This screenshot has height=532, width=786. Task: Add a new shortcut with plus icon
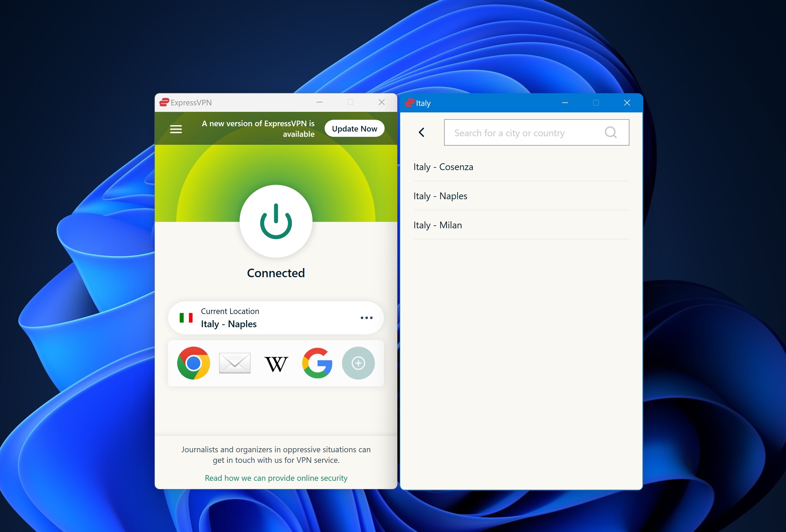click(x=358, y=363)
